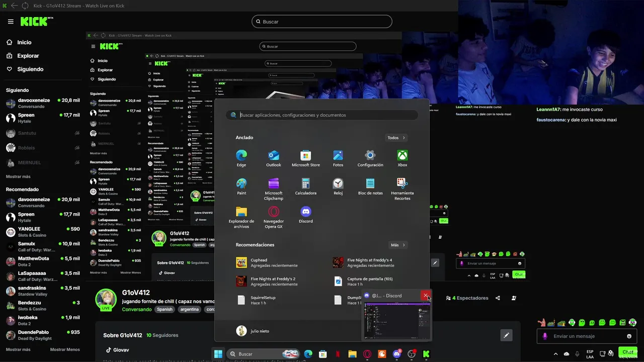Click Enviar un mensaje in the outermost chat
Screen dimensions: 644x362
tap(586, 336)
